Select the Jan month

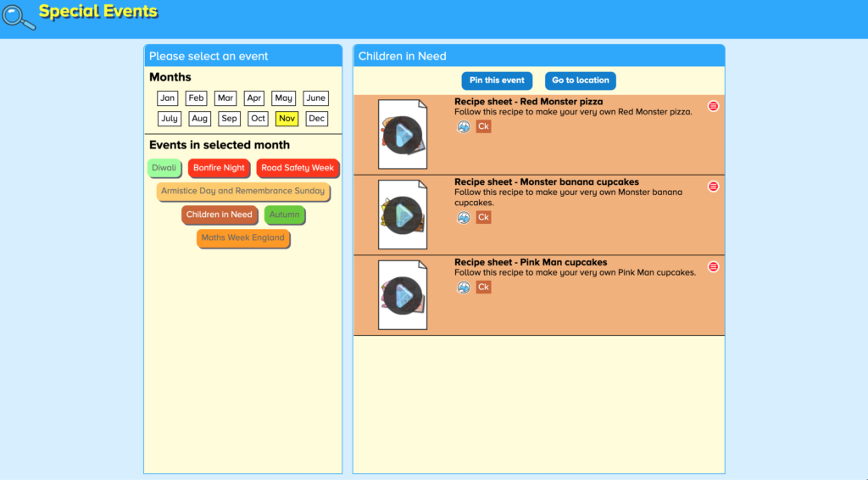pyautogui.click(x=167, y=98)
